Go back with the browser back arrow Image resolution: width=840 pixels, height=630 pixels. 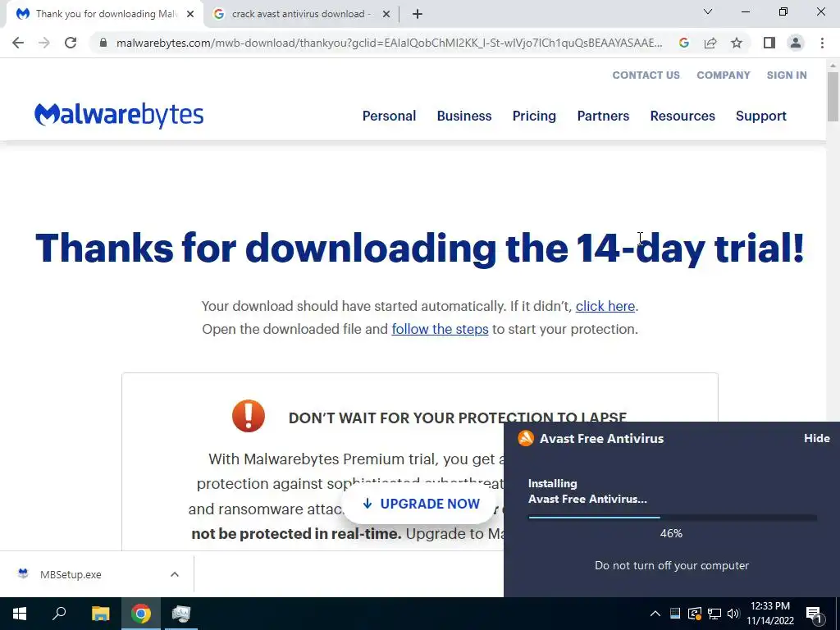[18, 43]
